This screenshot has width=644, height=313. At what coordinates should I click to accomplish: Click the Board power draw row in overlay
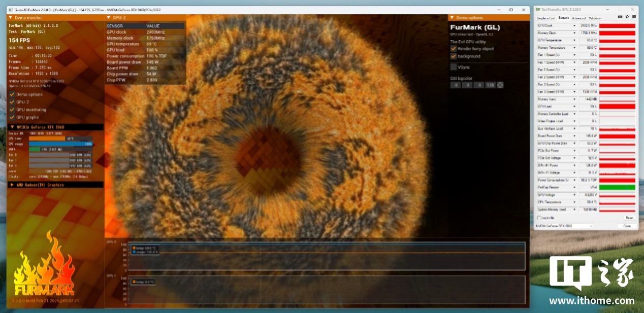(146, 62)
